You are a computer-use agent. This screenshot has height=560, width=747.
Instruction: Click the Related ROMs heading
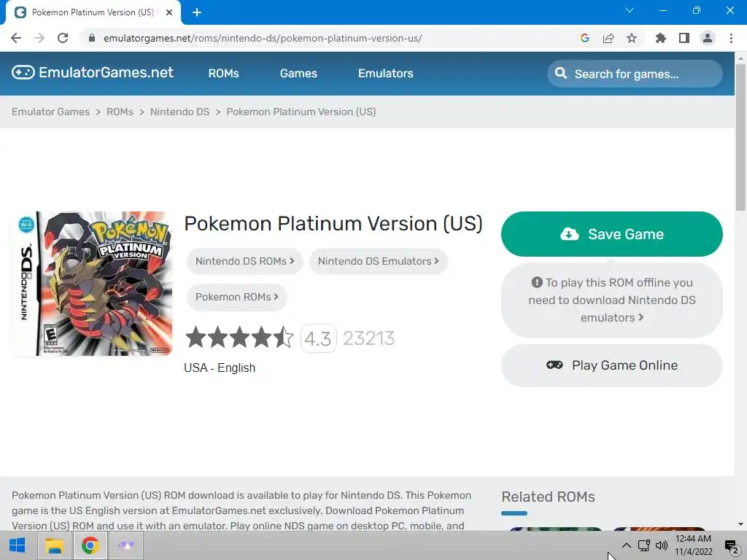(549, 497)
